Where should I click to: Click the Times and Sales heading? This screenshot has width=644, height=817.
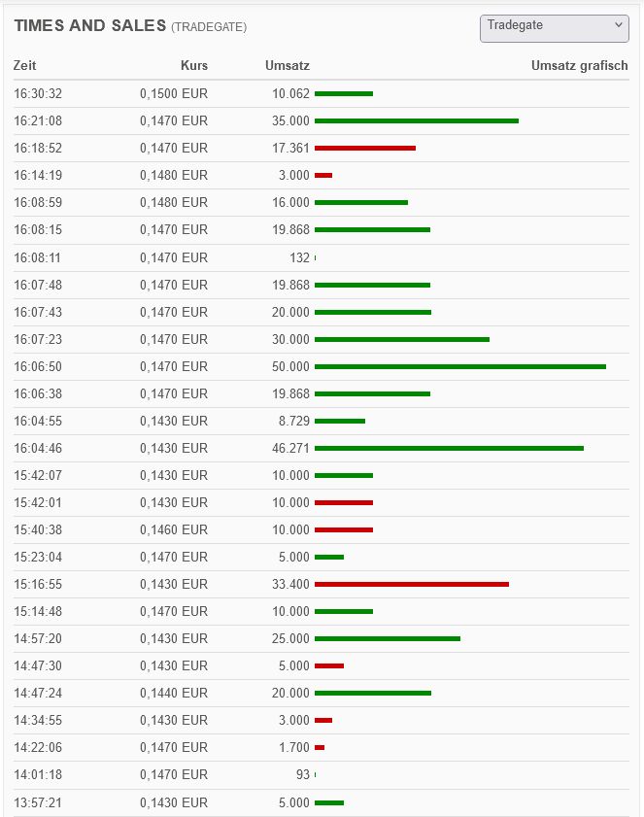click(x=90, y=26)
